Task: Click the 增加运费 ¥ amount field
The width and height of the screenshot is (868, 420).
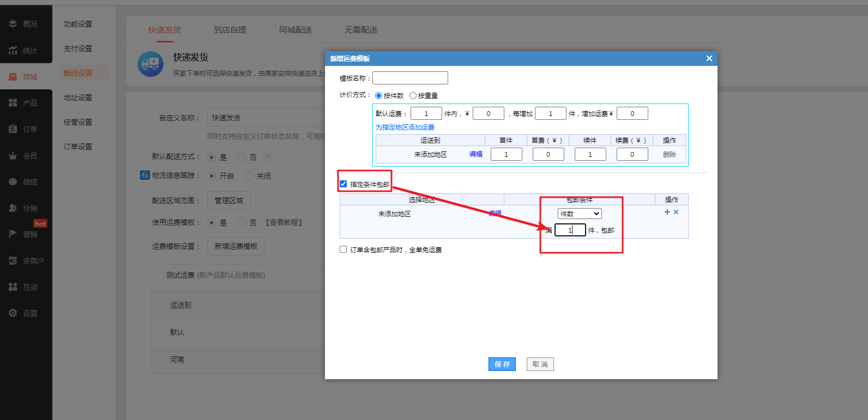Action: click(x=632, y=113)
